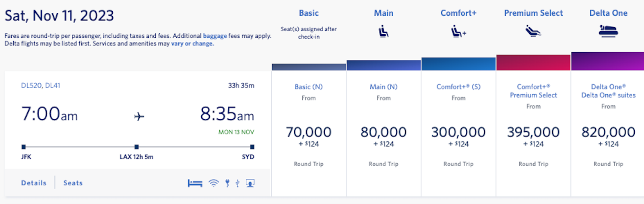Open the flight Details link
This screenshot has width=644, height=204.
[x=34, y=183]
